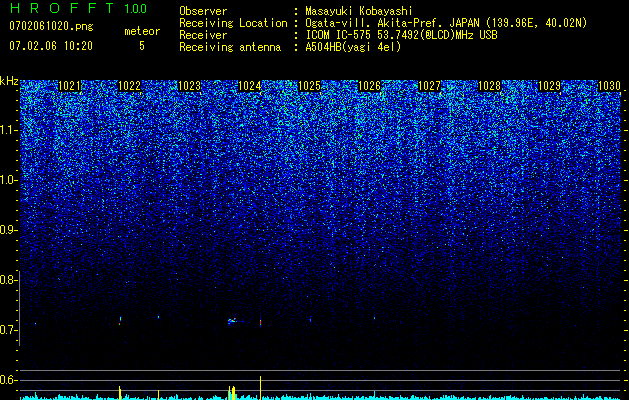Select the Ogata-vill. Akita-Pref. JAPAN location text

(x=446, y=23)
